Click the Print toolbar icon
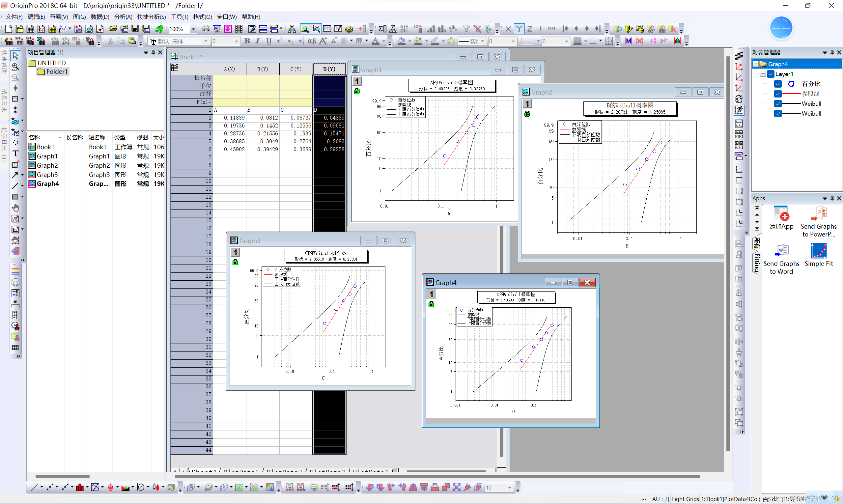 [206, 29]
